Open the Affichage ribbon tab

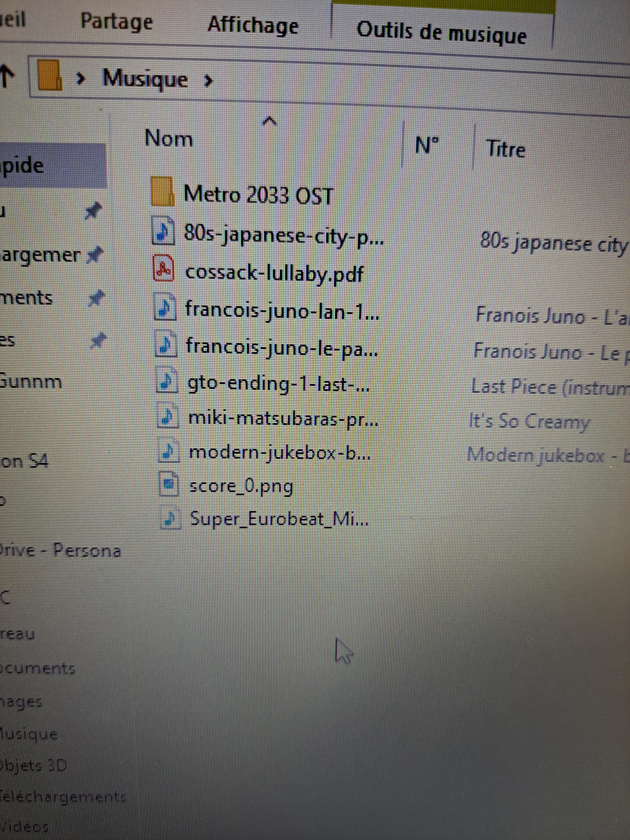tap(253, 25)
